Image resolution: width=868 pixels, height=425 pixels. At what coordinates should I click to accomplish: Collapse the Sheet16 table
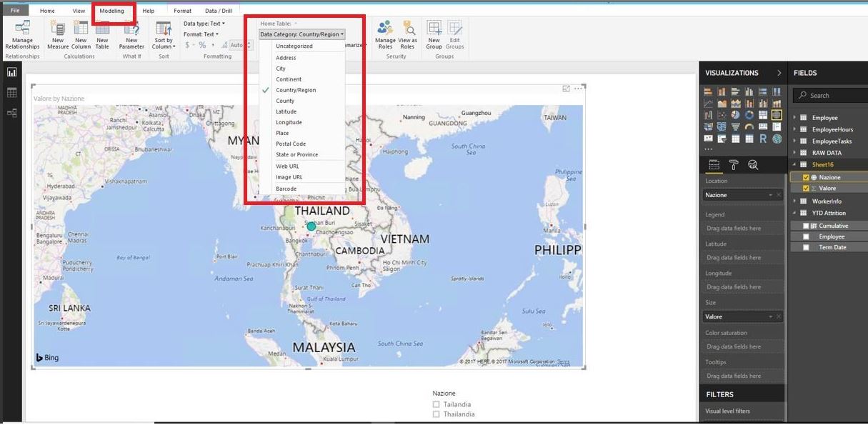point(795,165)
